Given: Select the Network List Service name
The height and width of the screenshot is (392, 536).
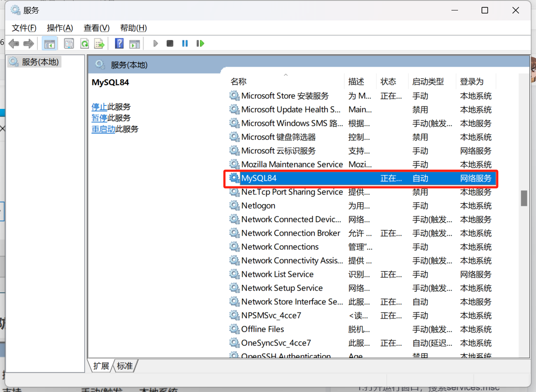Looking at the screenshot, I should [278, 274].
